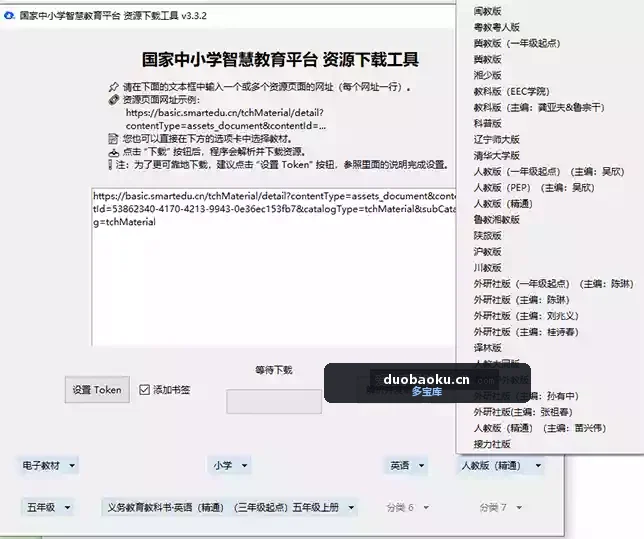Image resolution: width=644 pixels, height=539 pixels.
Task: Open the disabled 分类 7 dropdown
Action: (x=500, y=507)
